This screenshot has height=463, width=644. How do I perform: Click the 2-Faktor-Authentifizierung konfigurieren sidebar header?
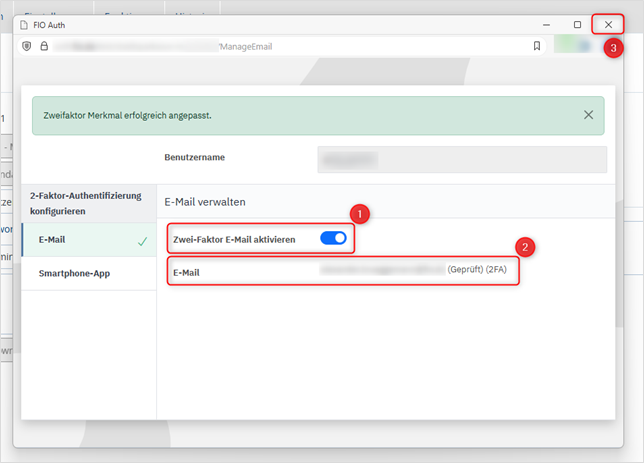pyautogui.click(x=86, y=203)
